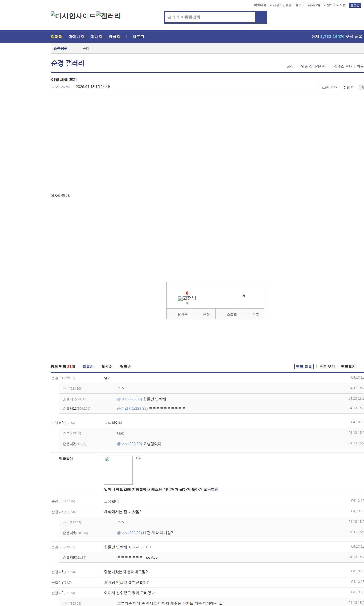Type in the 갤러리 & 통합검색 search field
The width and height of the screenshot is (364, 606).
coord(210,17)
